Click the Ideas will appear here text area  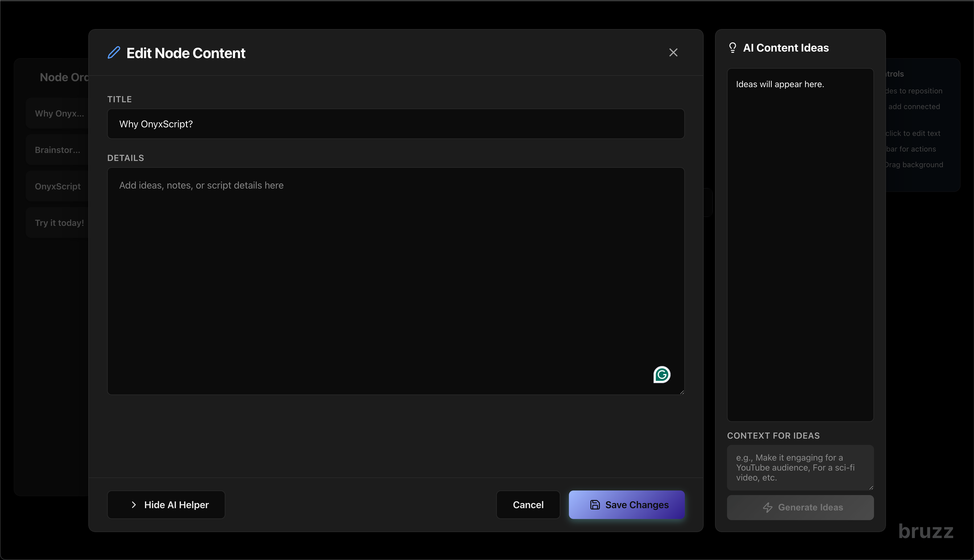[x=800, y=245]
